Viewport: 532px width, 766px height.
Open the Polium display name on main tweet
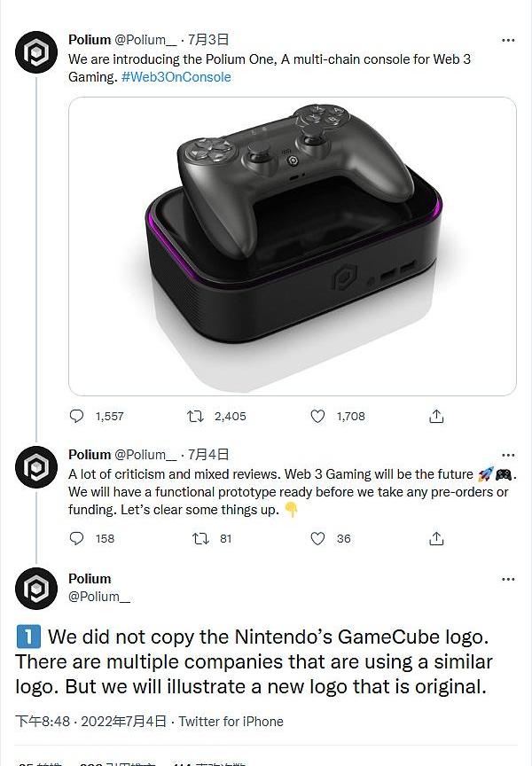(x=90, y=579)
